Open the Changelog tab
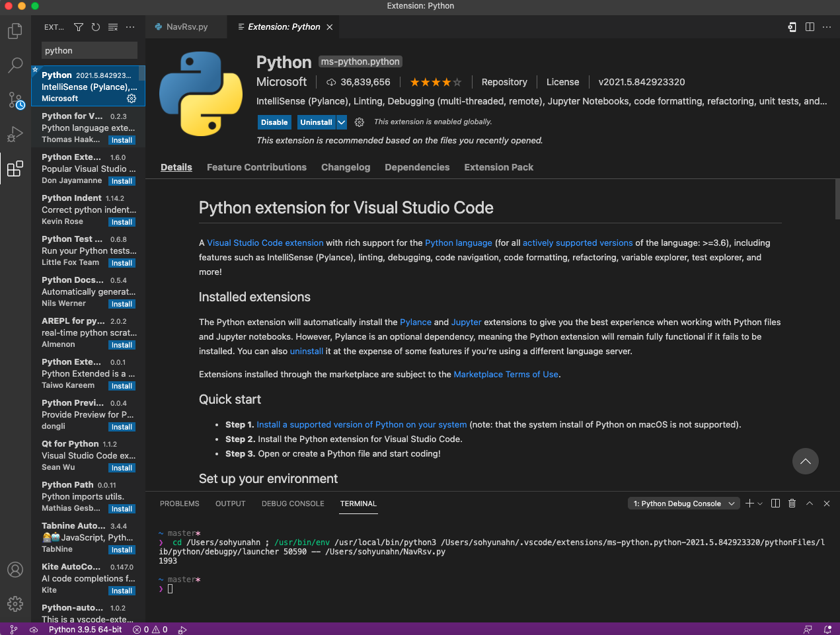Screen dimensions: 840x635 (x=346, y=167)
